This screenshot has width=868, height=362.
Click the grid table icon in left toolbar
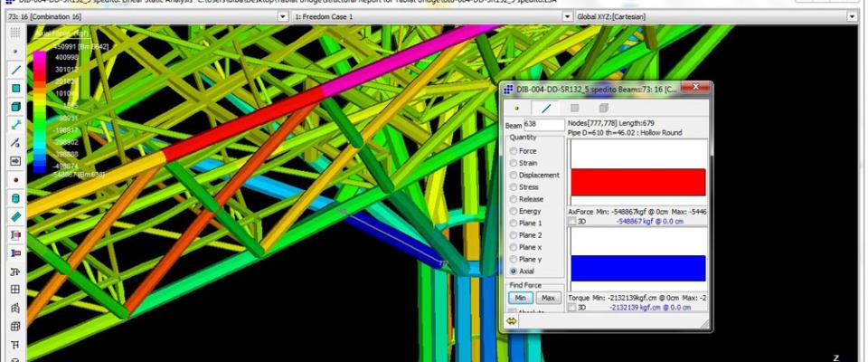coord(15,290)
